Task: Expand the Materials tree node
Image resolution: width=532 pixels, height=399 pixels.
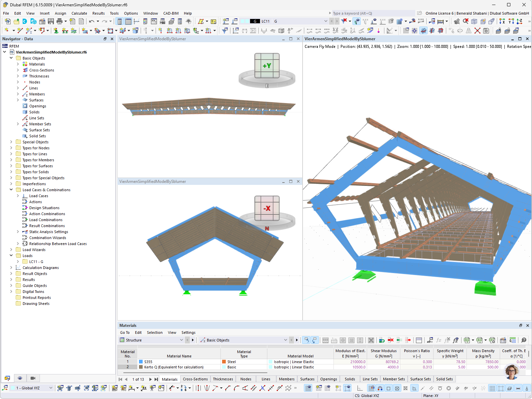Action: 18,64
